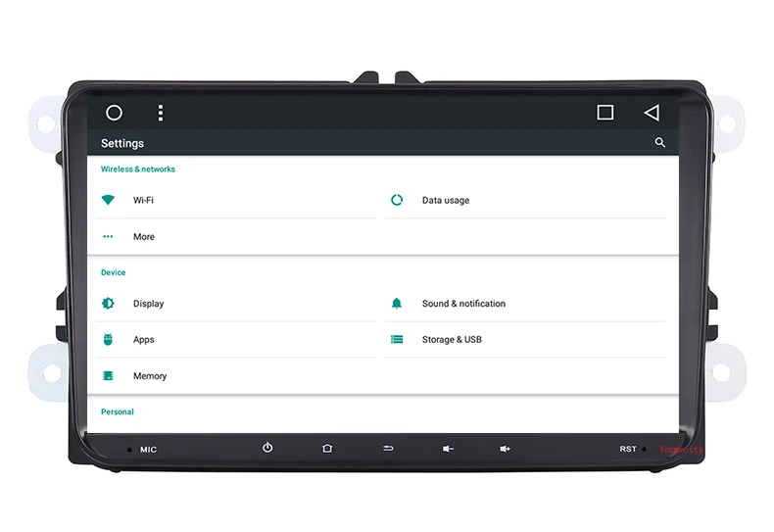This screenshot has height=532, width=774.
Task: Click the Wireless & networks header
Action: [x=138, y=169]
